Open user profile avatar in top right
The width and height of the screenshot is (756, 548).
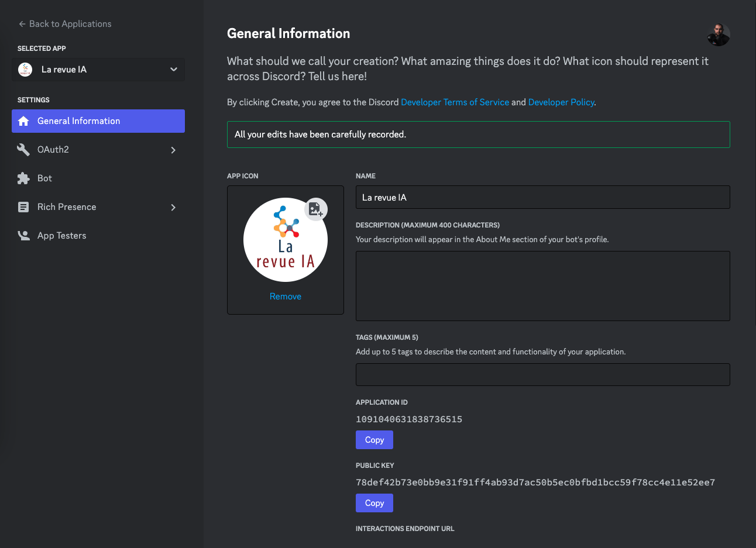point(718,35)
